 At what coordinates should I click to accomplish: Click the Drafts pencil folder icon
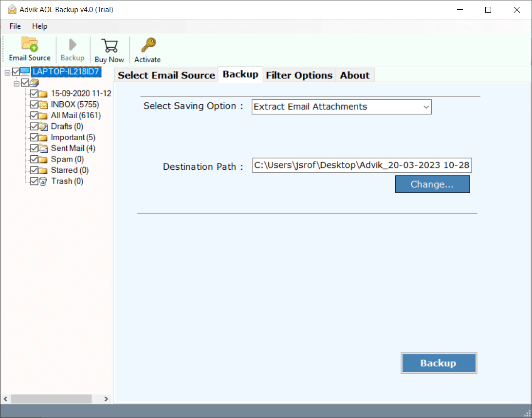pyautogui.click(x=43, y=127)
